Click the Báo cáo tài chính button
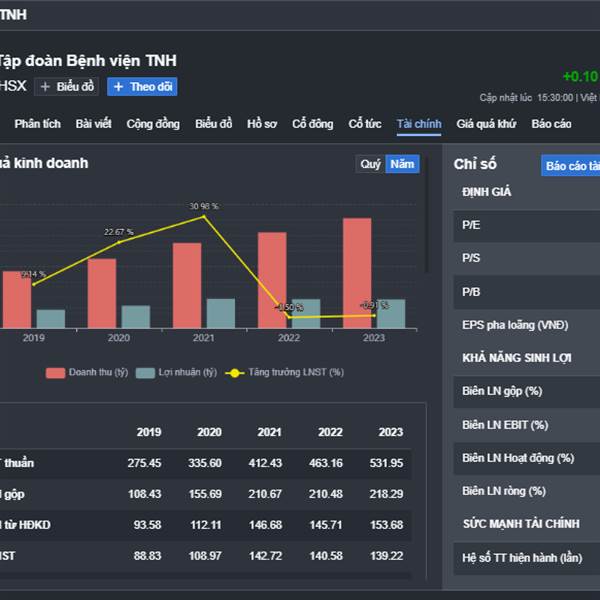 point(571,166)
